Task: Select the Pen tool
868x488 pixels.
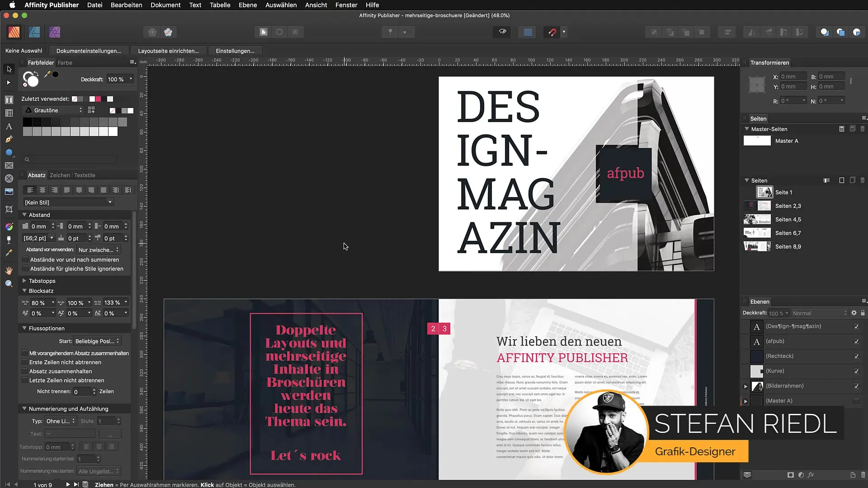Action: [x=9, y=140]
